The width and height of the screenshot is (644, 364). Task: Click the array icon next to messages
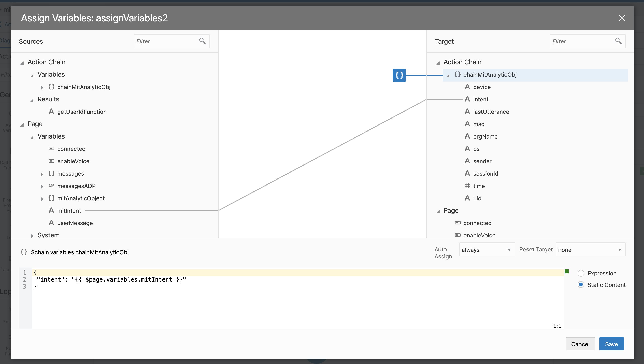click(x=51, y=173)
